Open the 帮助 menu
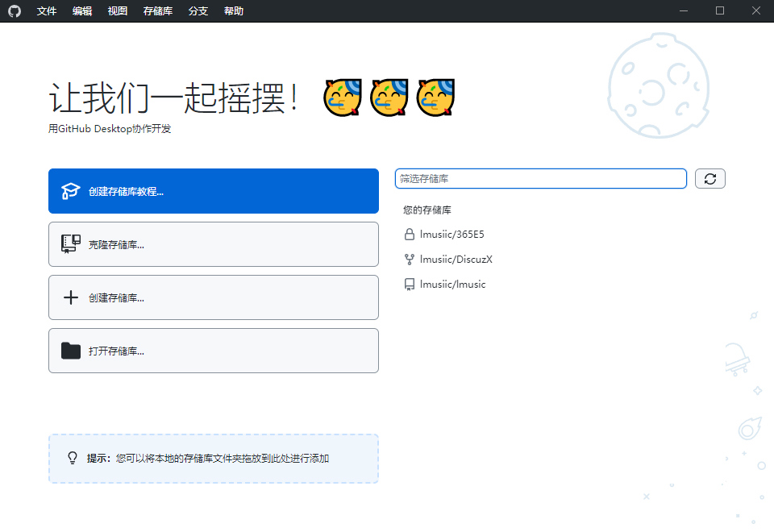The image size is (774, 532). click(234, 10)
